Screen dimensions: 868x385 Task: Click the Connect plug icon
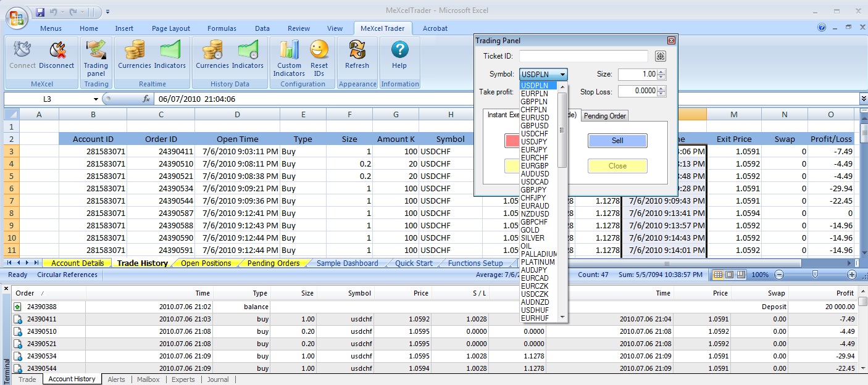[x=23, y=49]
